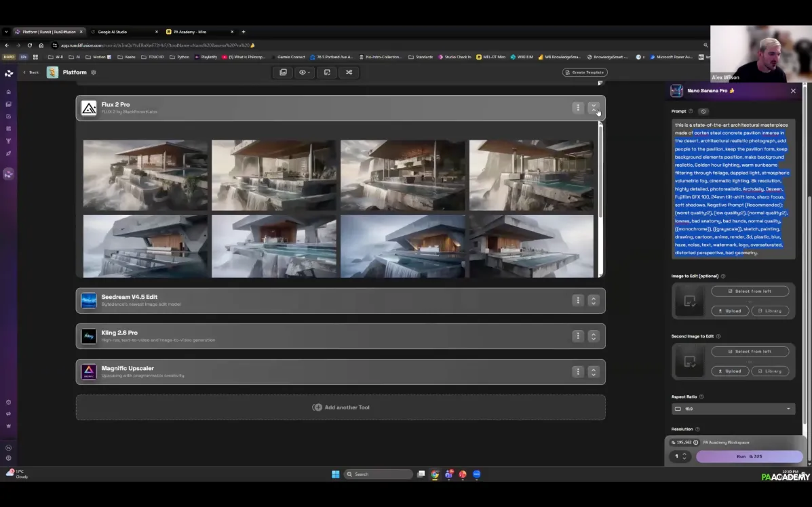Click Add another Tool
The image size is (812, 507).
point(341,407)
